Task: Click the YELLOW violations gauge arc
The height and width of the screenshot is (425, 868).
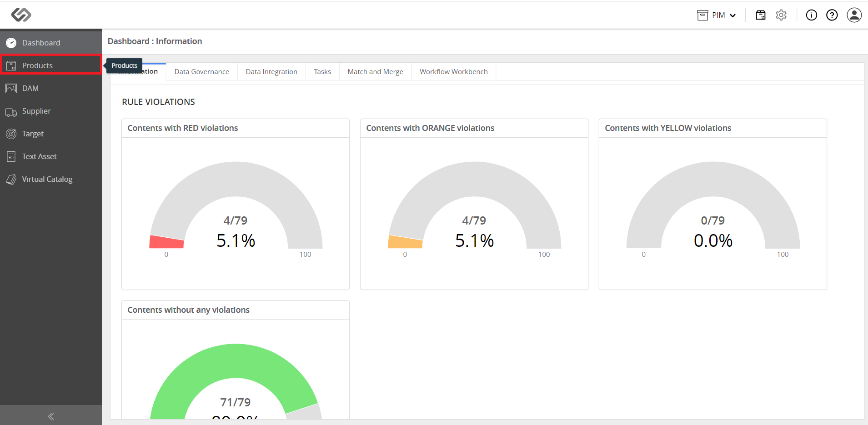Action: [x=713, y=179]
